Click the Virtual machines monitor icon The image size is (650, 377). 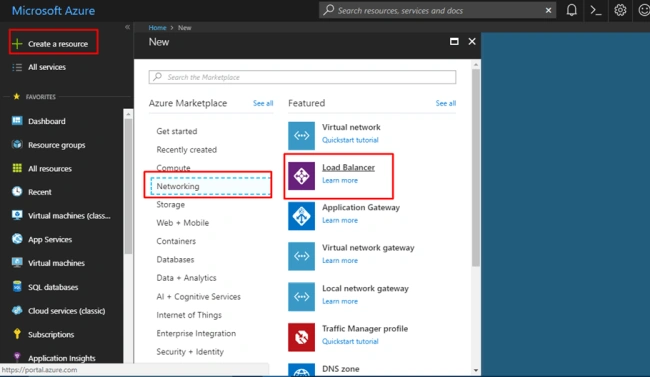tap(17, 263)
